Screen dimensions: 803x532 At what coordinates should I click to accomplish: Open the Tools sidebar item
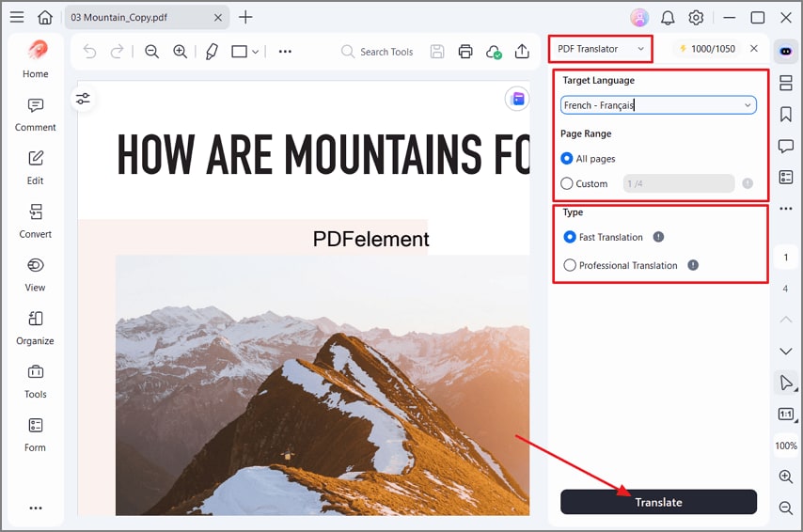36,382
